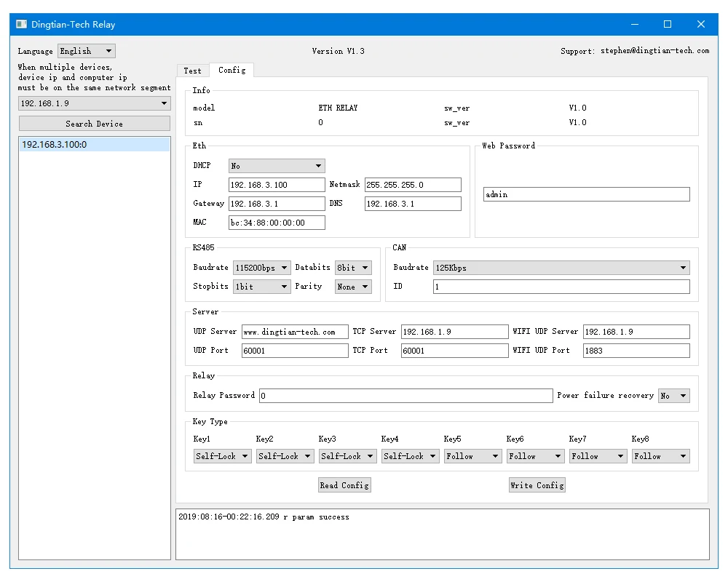
Task: Open the Key1 type dropdown
Action: pos(222,456)
